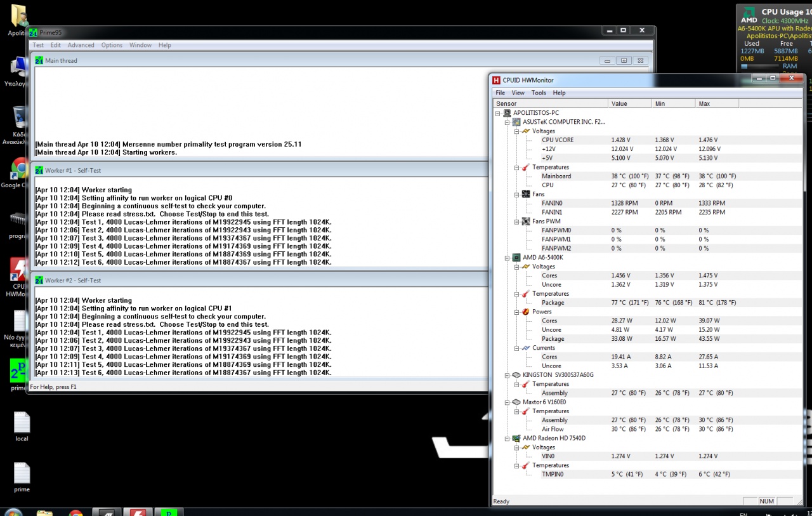Restore the Main thread child window
This screenshot has height=516, width=812.
point(624,61)
